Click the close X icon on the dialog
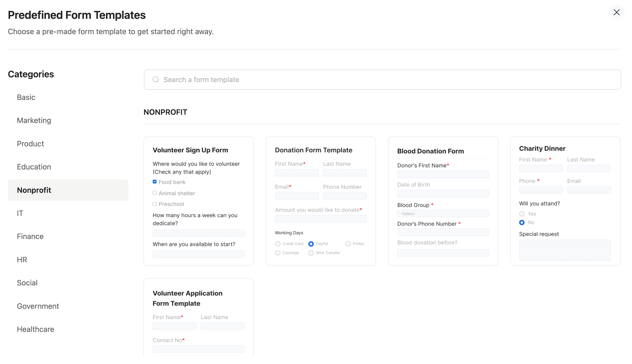 pyautogui.click(x=617, y=12)
